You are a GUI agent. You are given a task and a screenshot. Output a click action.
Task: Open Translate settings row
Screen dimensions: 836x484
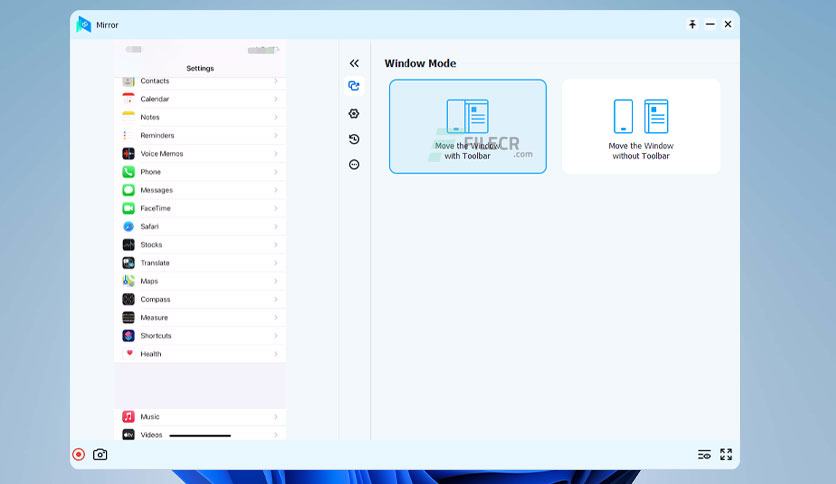coord(200,263)
